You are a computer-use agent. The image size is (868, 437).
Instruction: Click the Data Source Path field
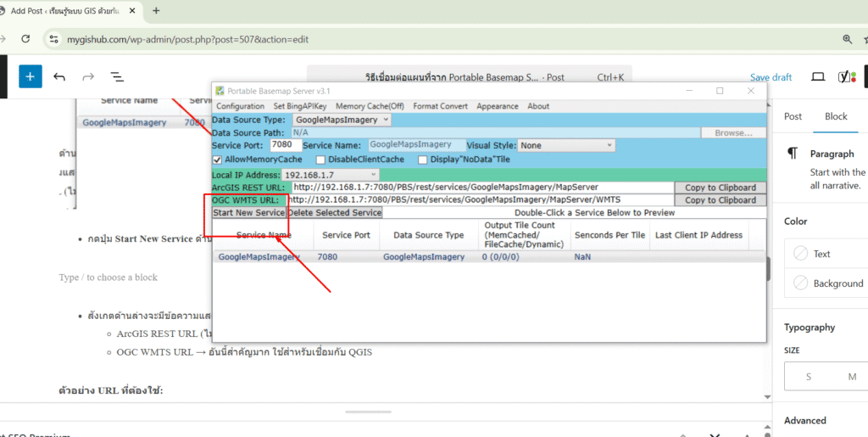[495, 133]
